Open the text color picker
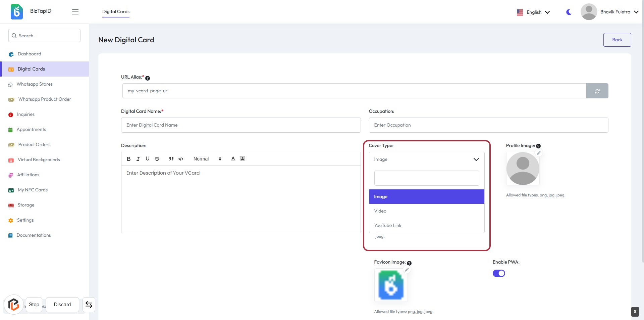 click(233, 159)
